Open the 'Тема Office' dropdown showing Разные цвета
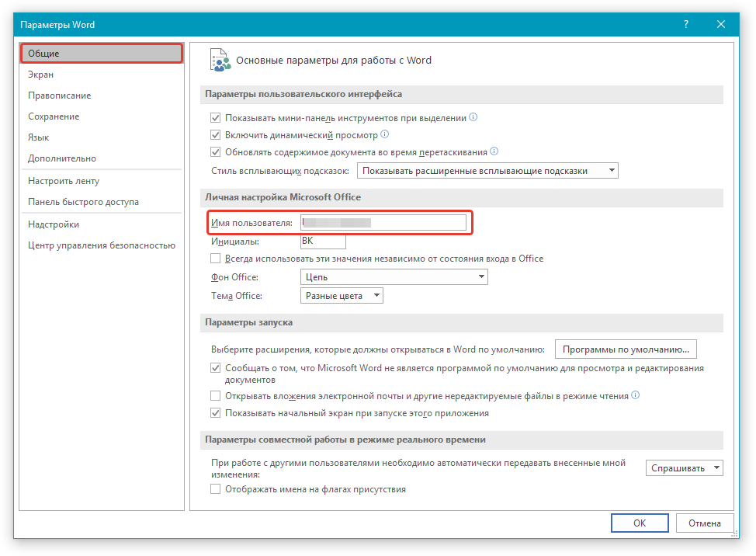The image size is (756, 556). point(342,296)
